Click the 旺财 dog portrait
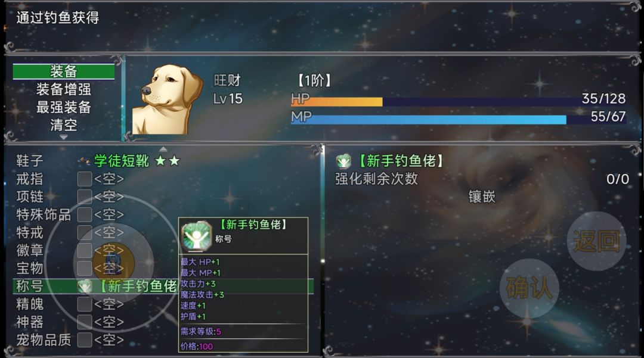 pyautogui.click(x=167, y=99)
